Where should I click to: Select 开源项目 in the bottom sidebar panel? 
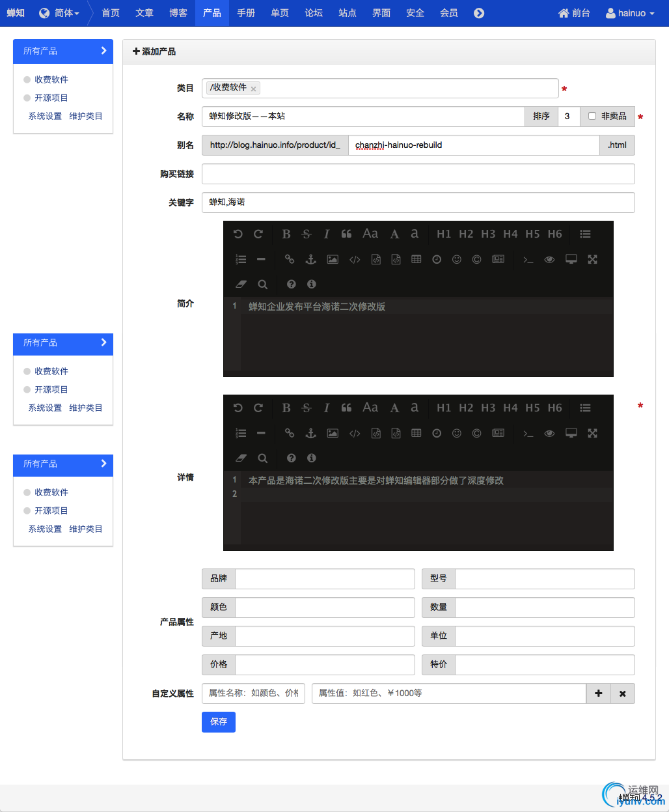point(51,511)
